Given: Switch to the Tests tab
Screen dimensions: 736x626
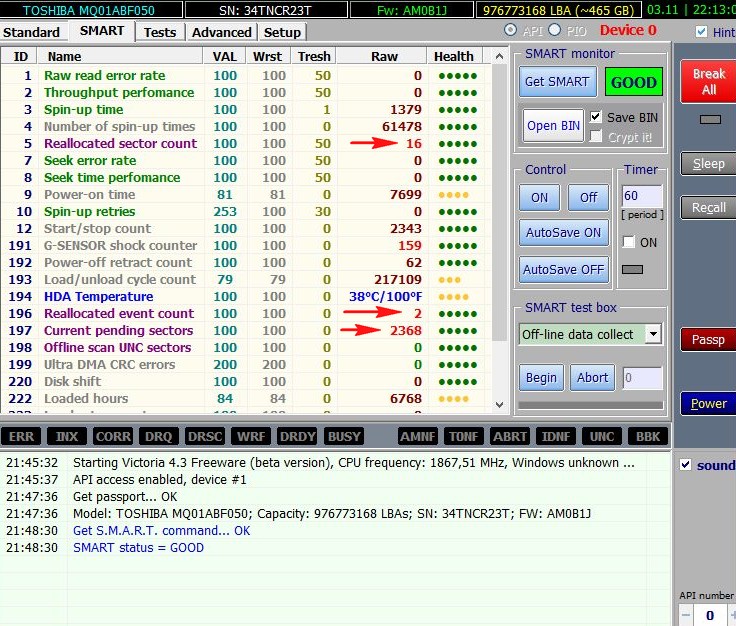Looking at the screenshot, I should pos(159,32).
